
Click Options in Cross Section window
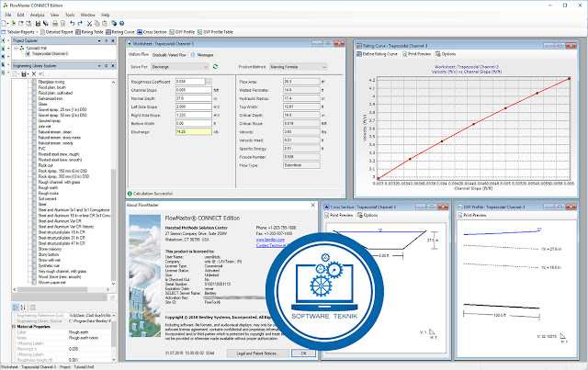(367, 216)
